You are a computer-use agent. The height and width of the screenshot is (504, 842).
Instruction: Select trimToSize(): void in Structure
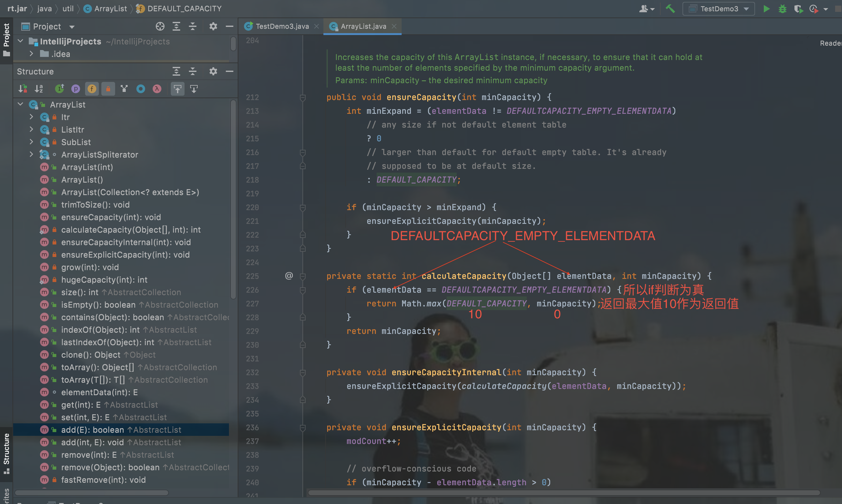[95, 205]
